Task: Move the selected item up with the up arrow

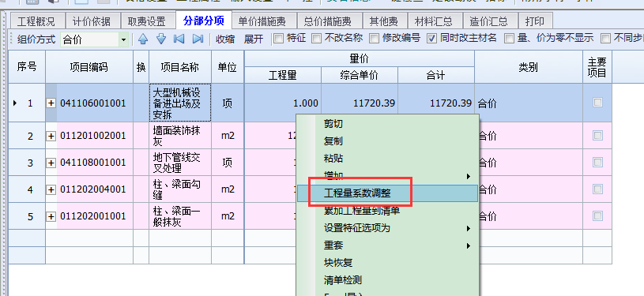Action: point(143,39)
